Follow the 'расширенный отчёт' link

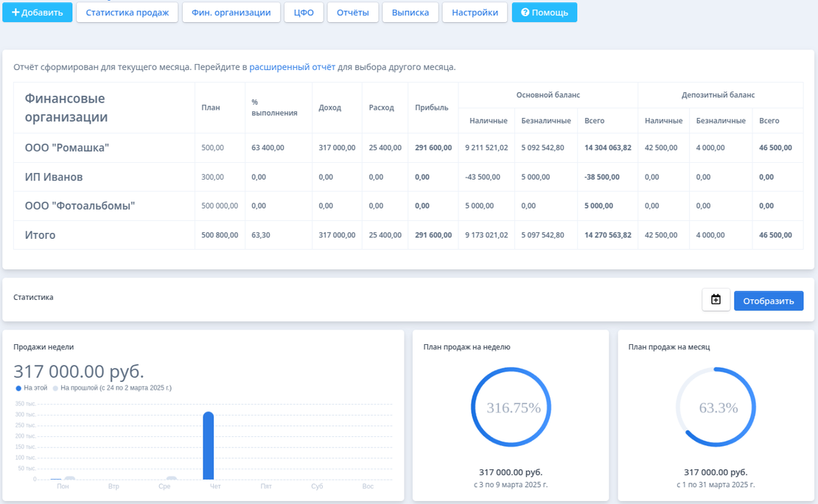coord(292,67)
